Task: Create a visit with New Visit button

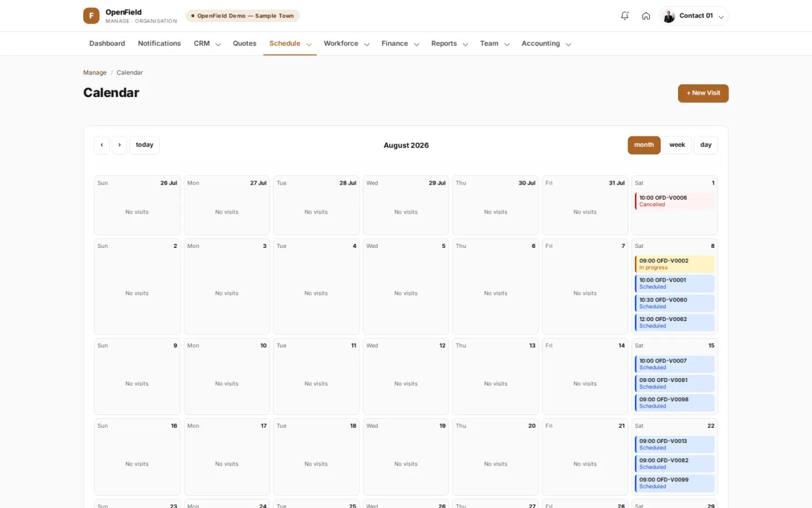Action: pyautogui.click(x=703, y=93)
